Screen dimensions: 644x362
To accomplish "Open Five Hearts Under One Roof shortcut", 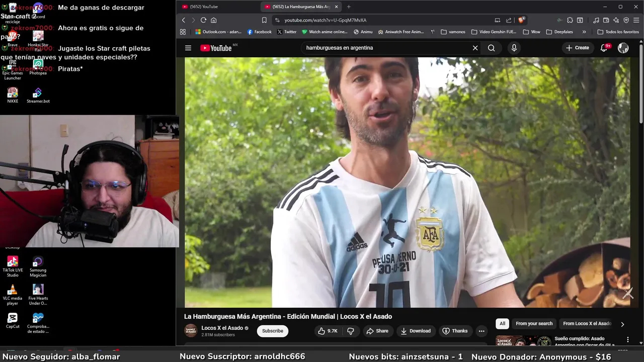I will point(38,295).
